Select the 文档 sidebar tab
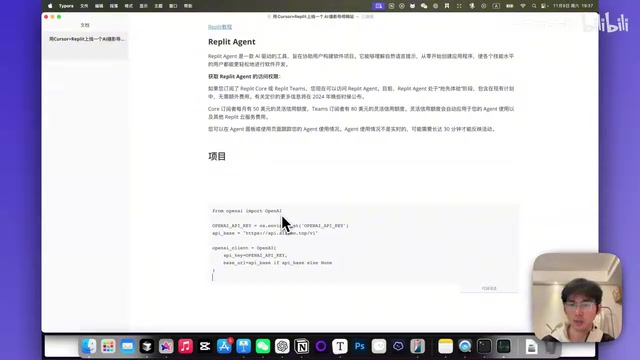The height and width of the screenshot is (360, 640). [85, 25]
